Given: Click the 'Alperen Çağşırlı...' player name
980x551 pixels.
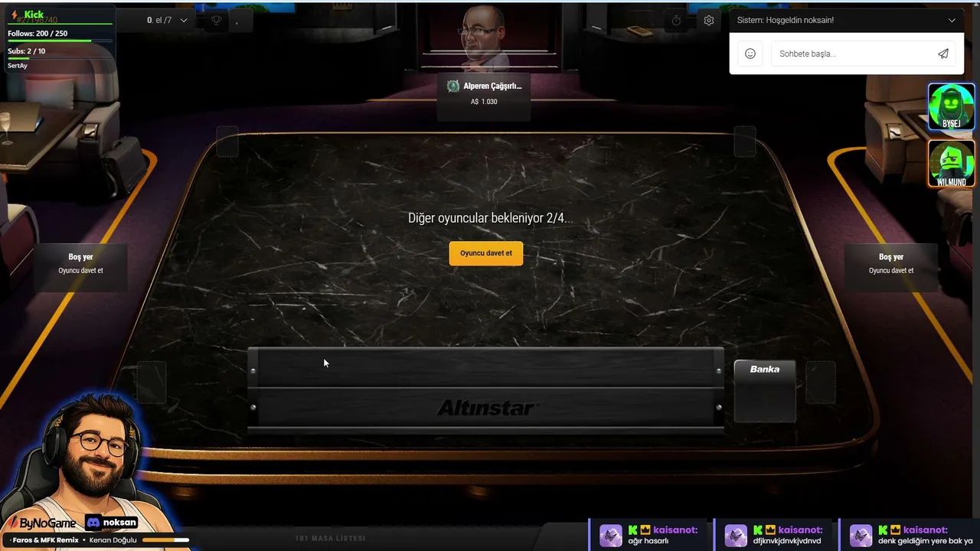Looking at the screenshot, I should pos(492,86).
